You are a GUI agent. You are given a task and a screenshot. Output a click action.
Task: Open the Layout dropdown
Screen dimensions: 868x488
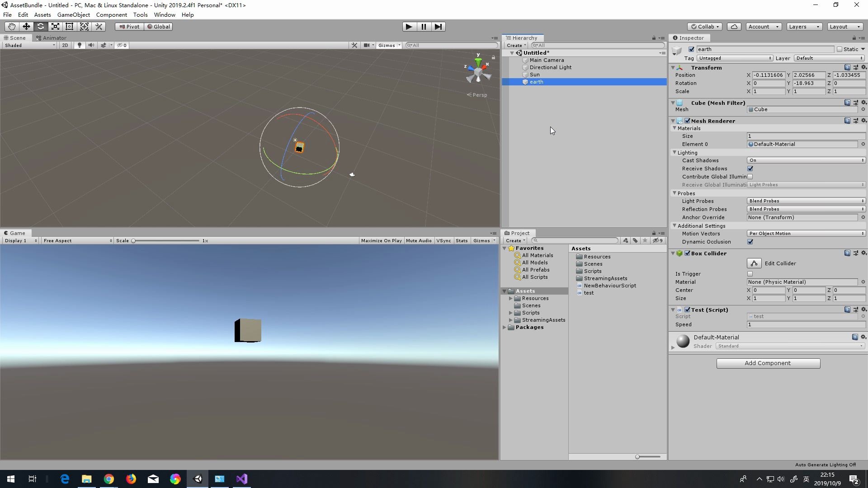point(844,27)
